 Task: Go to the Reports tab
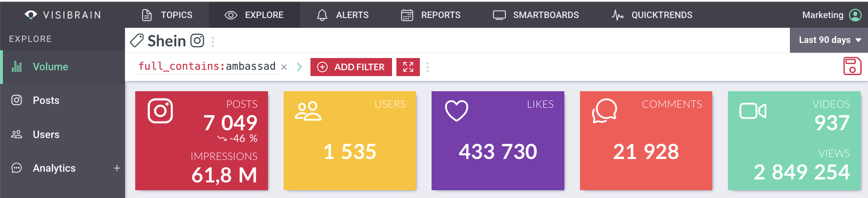tap(431, 15)
